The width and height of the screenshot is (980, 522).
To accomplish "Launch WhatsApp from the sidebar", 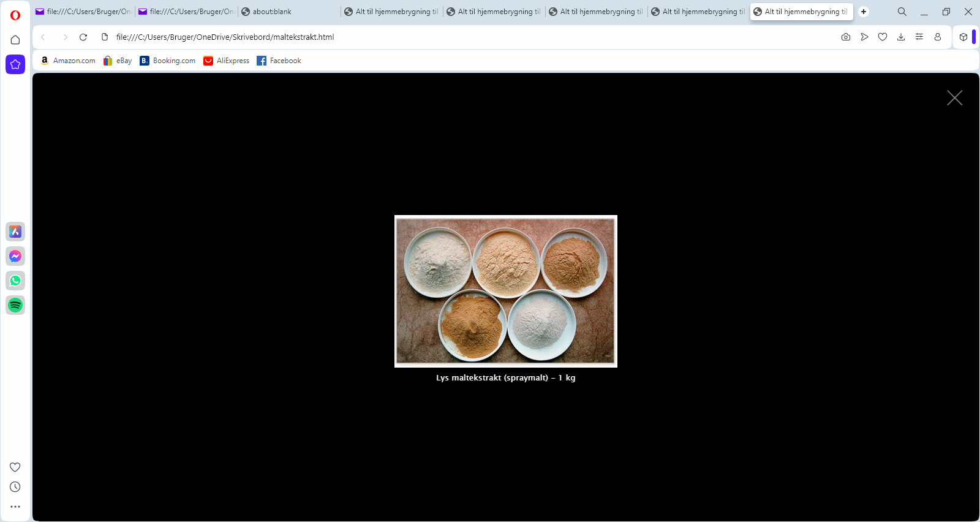I will point(15,281).
